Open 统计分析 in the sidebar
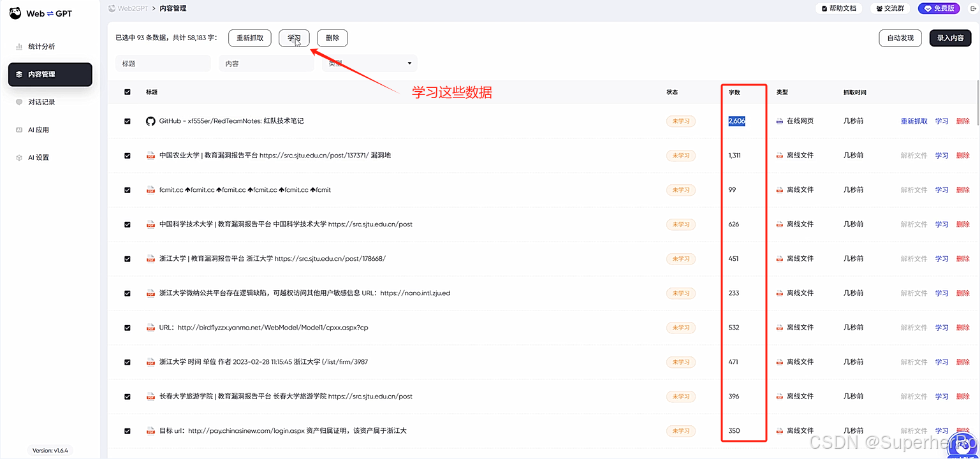Screen dimensions: 980x459 [x=50, y=47]
